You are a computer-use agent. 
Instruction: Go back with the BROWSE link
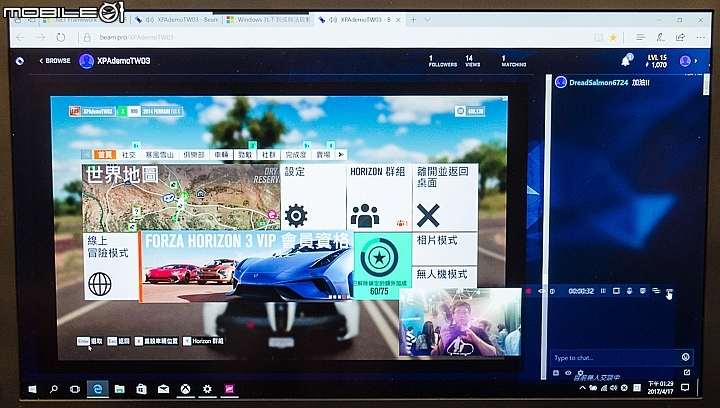point(55,61)
